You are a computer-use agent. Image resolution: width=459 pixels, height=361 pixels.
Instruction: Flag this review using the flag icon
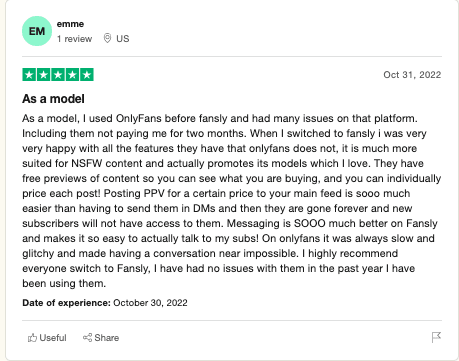coord(436,337)
